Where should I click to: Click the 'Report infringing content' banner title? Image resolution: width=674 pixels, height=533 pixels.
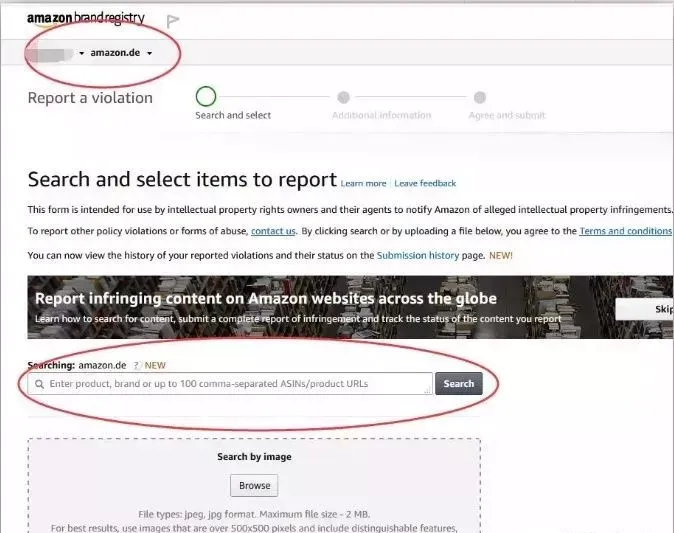click(266, 298)
